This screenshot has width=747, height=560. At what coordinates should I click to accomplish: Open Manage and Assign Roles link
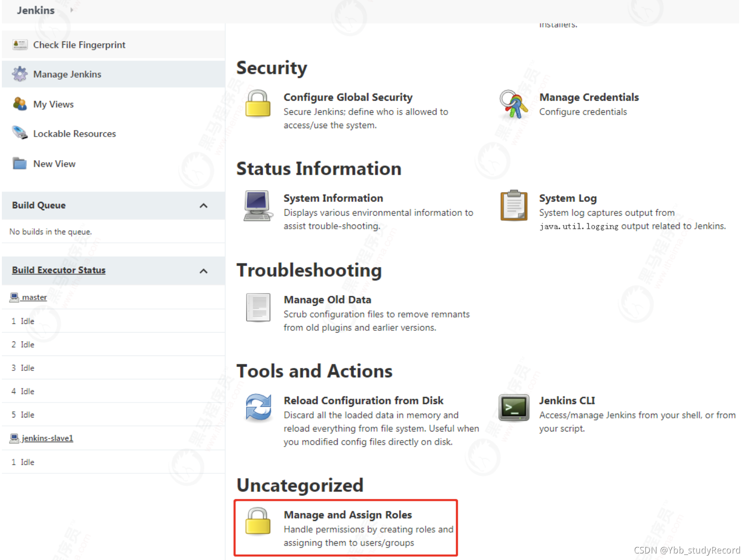[x=348, y=515]
